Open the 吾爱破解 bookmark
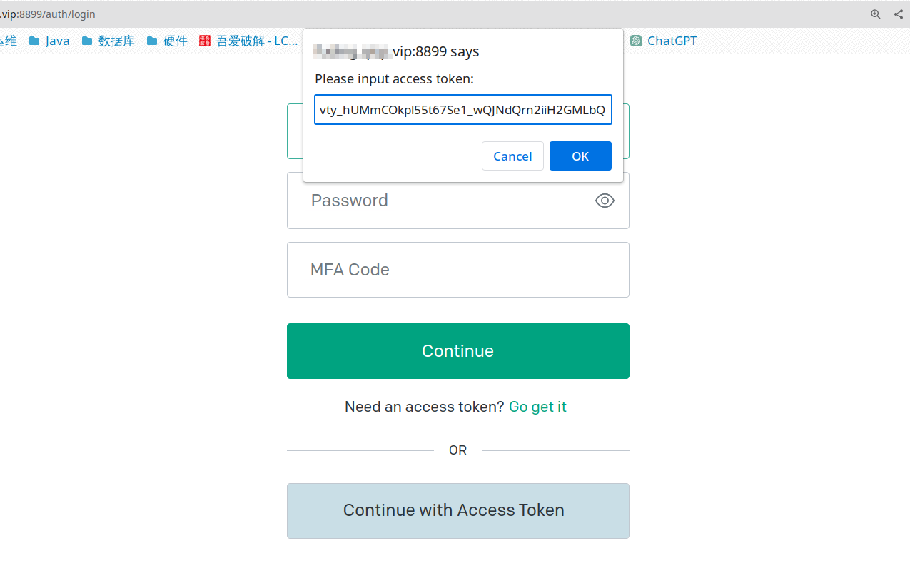 [x=248, y=41]
